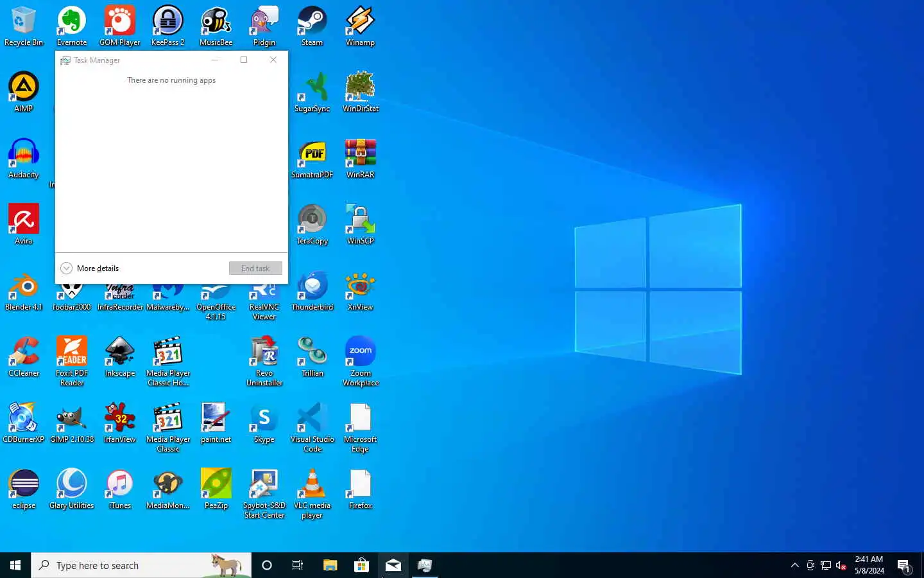Click the IrfanView desktop shortcut
Screen dimensions: 924x578
[x=120, y=423]
